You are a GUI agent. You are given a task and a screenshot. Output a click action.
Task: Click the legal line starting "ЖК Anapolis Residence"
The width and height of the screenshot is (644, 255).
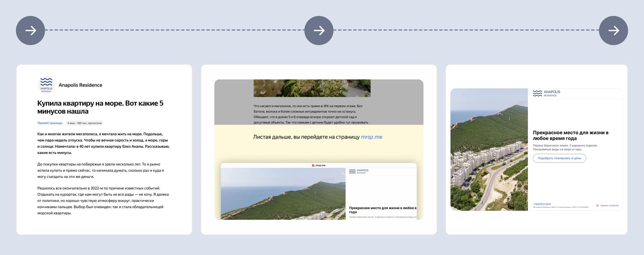click(560, 207)
